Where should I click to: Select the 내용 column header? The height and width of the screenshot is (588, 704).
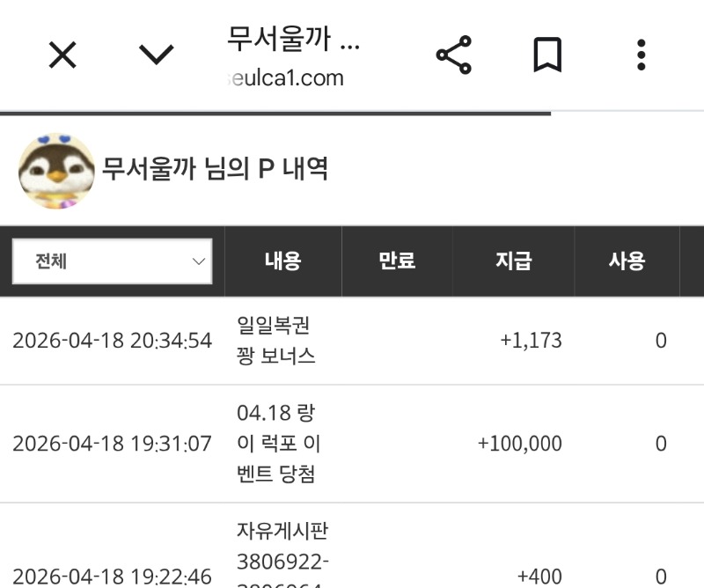(x=282, y=261)
